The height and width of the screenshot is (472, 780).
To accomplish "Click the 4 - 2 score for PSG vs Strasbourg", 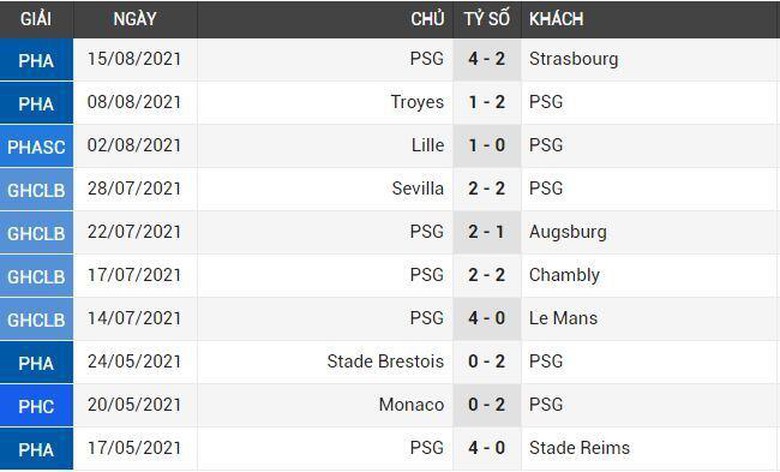I will [487, 59].
